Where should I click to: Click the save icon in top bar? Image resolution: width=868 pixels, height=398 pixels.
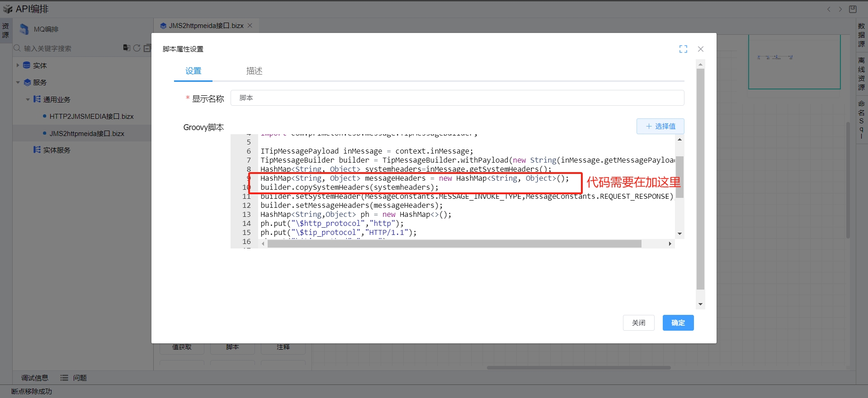[853, 9]
